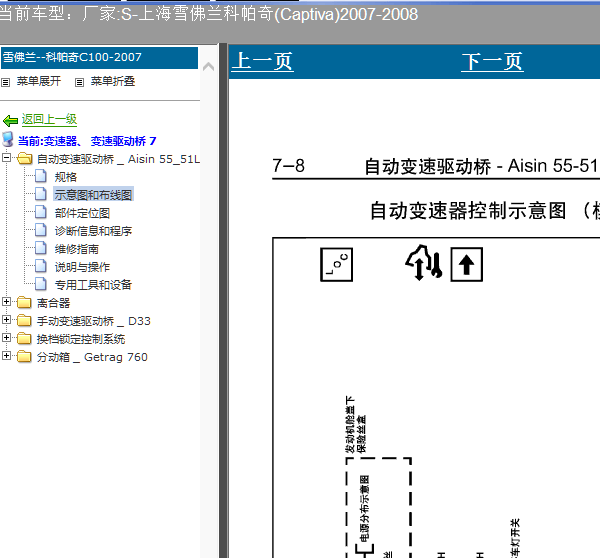
Task: Collapse the 自动变速驱动桥 Aisin 55_51L node
Action: 6,157
